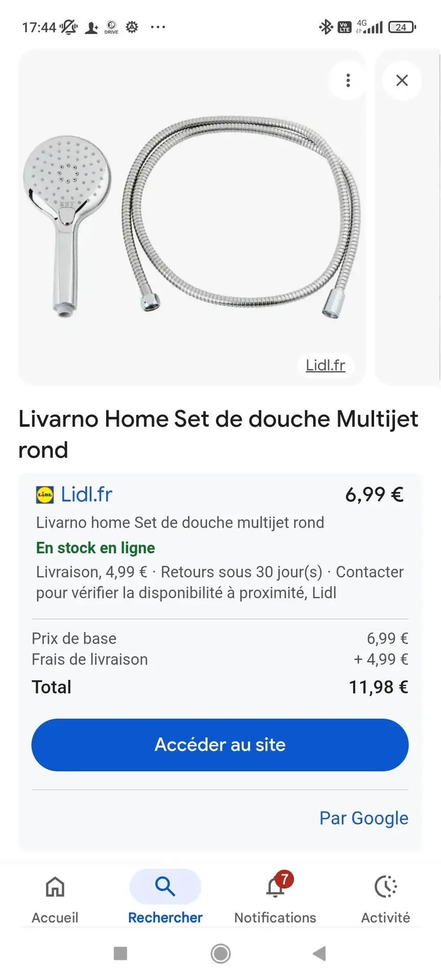Open the three-dot options menu
The height and width of the screenshot is (980, 441).
[348, 80]
